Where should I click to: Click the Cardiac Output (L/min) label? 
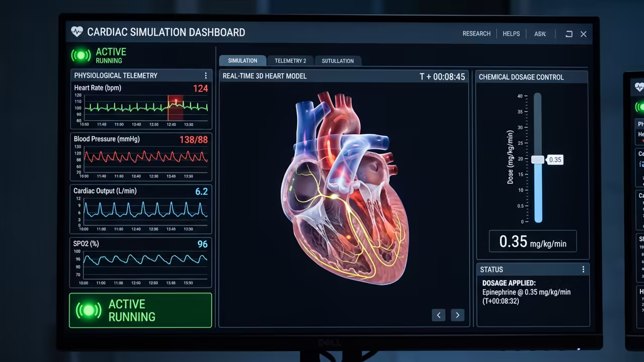click(x=105, y=191)
